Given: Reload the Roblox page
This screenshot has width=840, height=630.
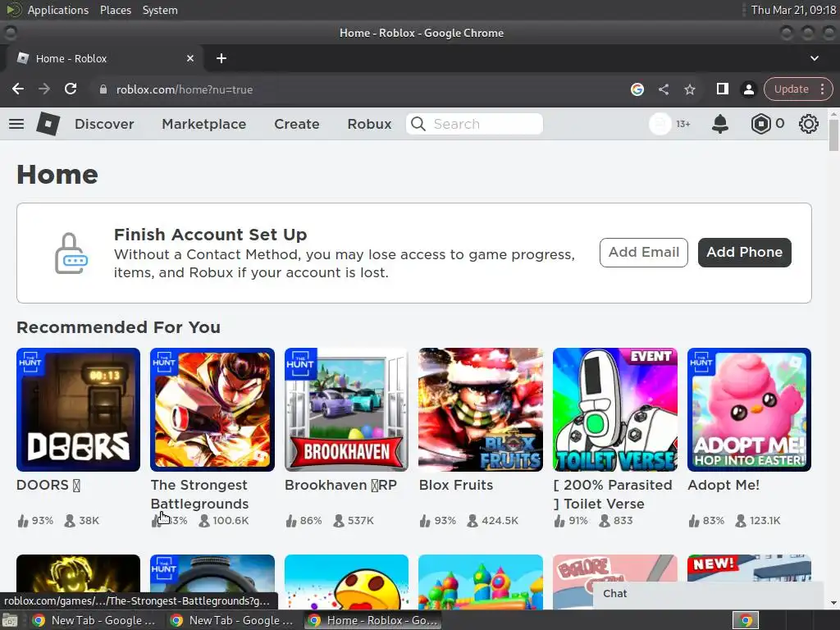Looking at the screenshot, I should click(71, 89).
